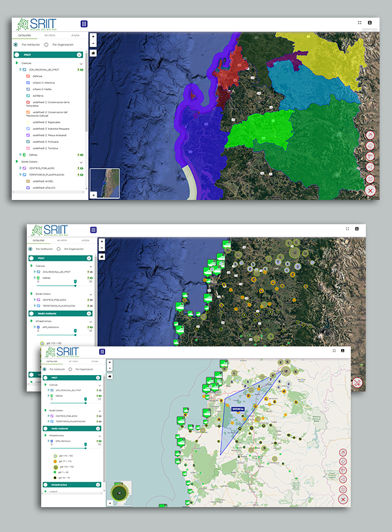The height and width of the screenshot is (532, 392).
Task: Click layer panel vertical scrollbar in top window
Action: 86,91
